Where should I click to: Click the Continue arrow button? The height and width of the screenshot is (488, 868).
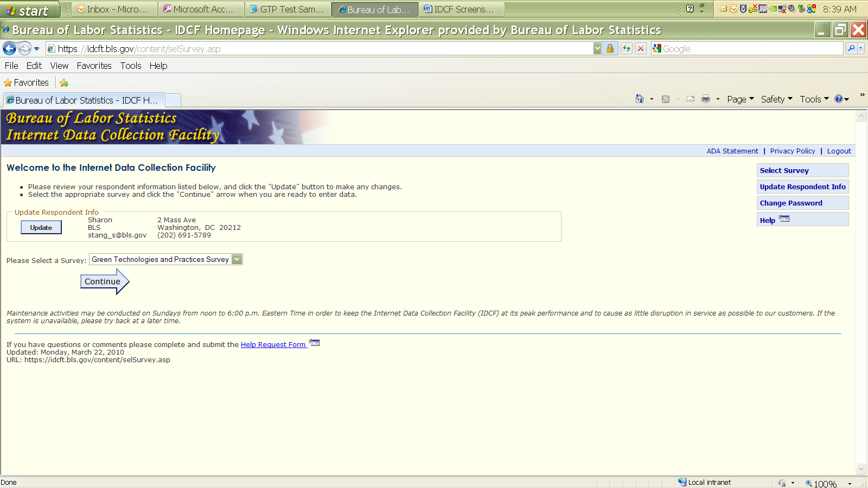(104, 281)
